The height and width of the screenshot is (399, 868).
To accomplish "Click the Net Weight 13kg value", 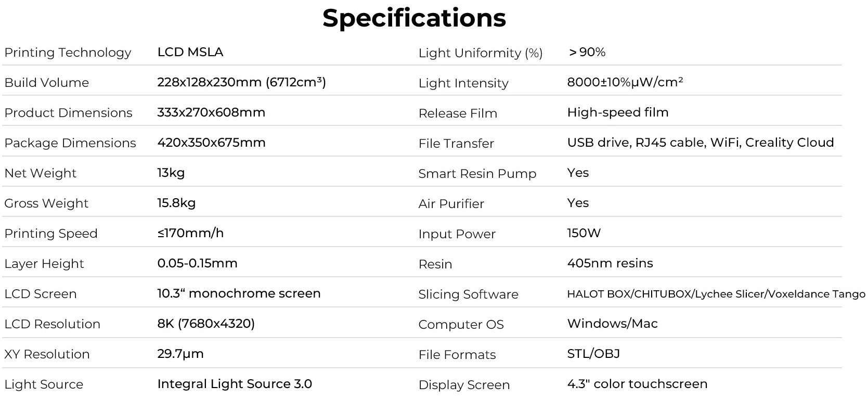I will 171,173.
